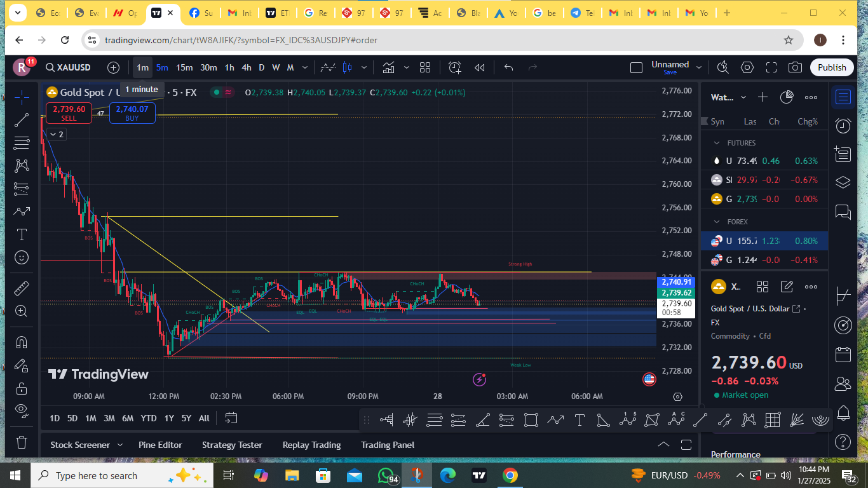Click the 2,740.07 BUY button

[x=132, y=113]
